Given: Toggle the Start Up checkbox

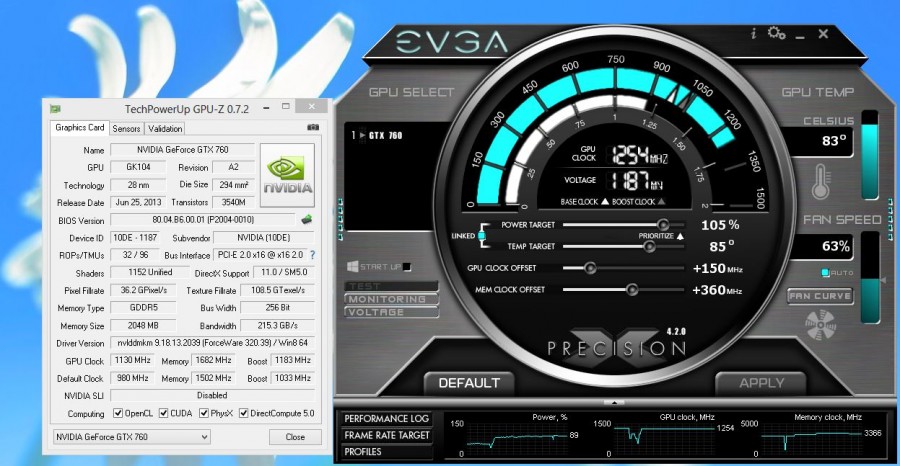Looking at the screenshot, I should pos(407,267).
